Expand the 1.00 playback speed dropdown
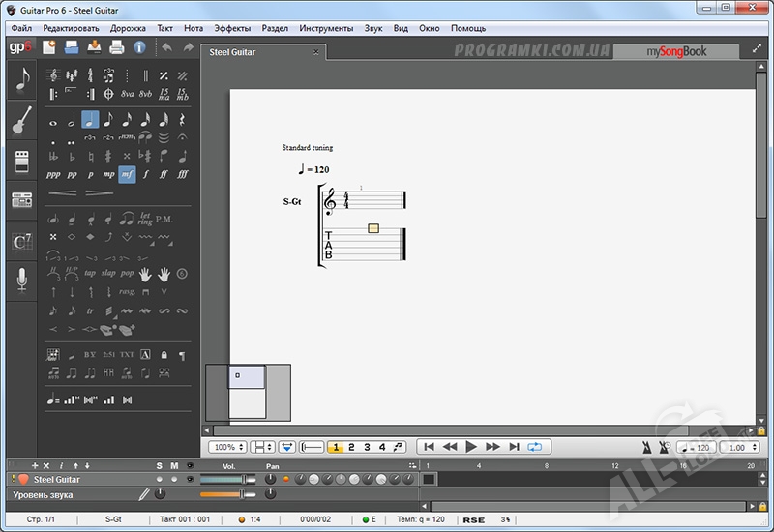 click(x=741, y=447)
